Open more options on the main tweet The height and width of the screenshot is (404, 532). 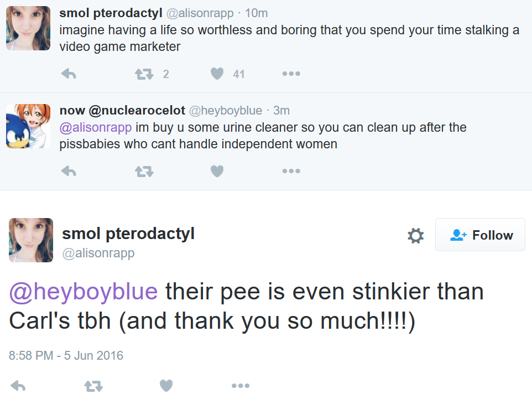(240, 386)
